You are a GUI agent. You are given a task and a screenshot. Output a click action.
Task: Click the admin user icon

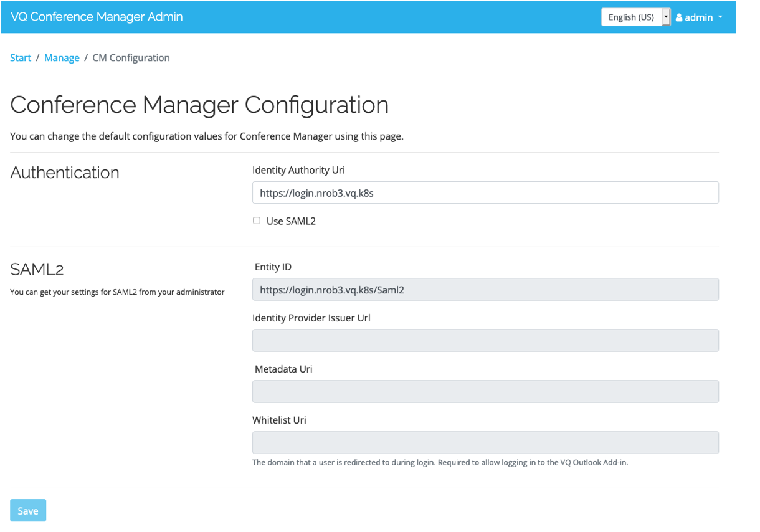pyautogui.click(x=679, y=17)
